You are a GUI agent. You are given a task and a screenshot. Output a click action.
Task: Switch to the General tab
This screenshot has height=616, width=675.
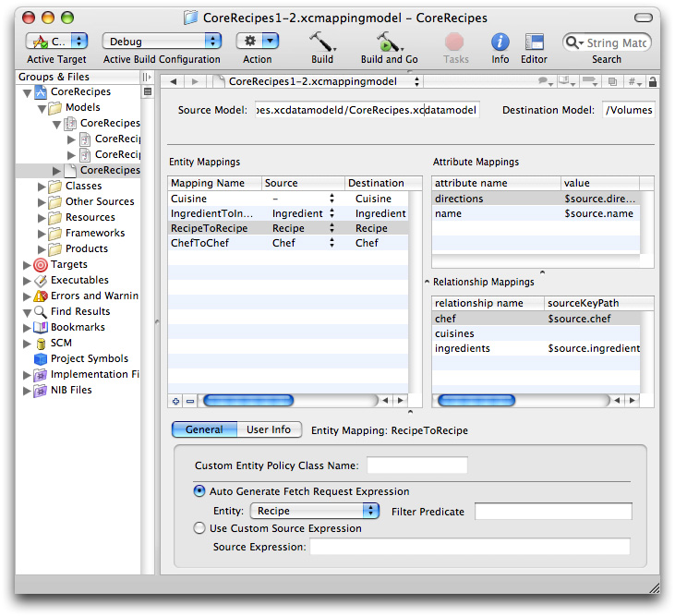[204, 429]
